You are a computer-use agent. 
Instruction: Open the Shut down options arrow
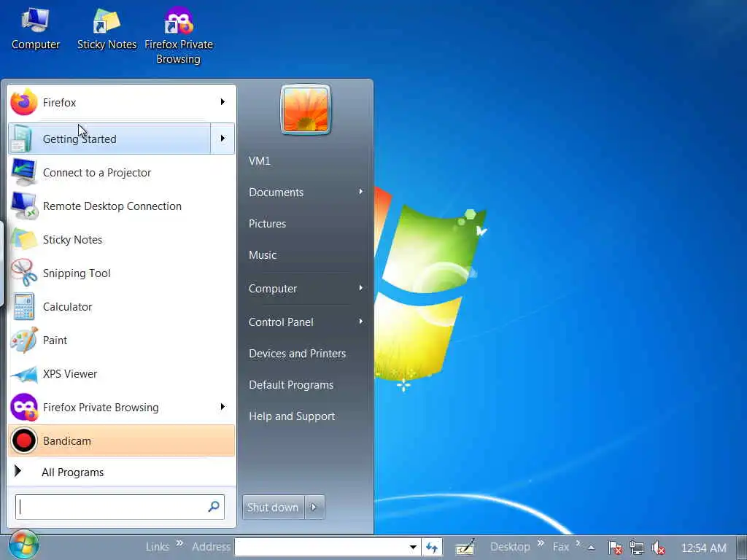[314, 507]
